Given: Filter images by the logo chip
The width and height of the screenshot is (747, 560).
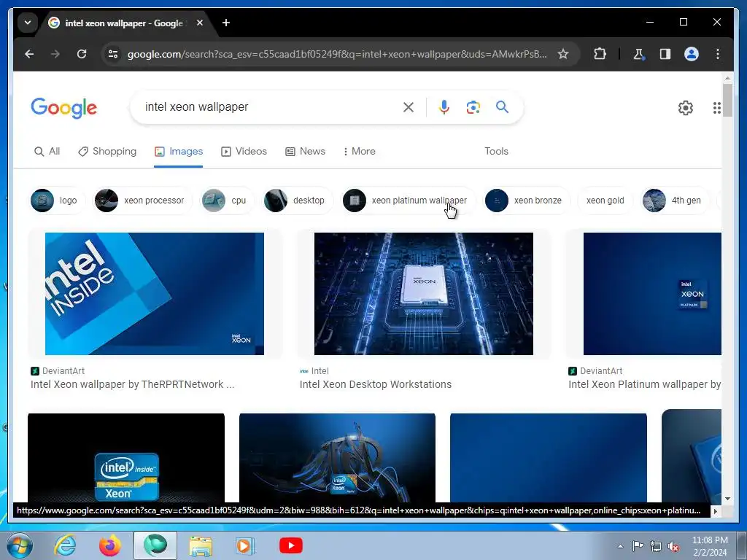Looking at the screenshot, I should (x=57, y=201).
